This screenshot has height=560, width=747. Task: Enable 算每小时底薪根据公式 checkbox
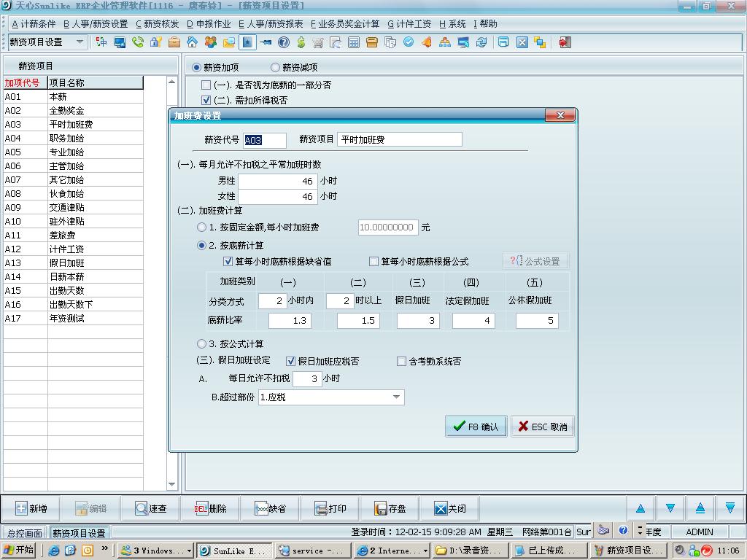[374, 261]
